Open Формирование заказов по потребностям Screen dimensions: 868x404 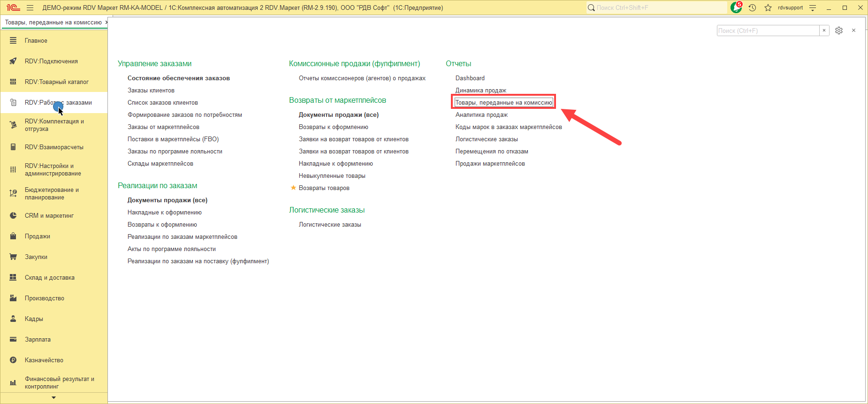[x=185, y=115]
